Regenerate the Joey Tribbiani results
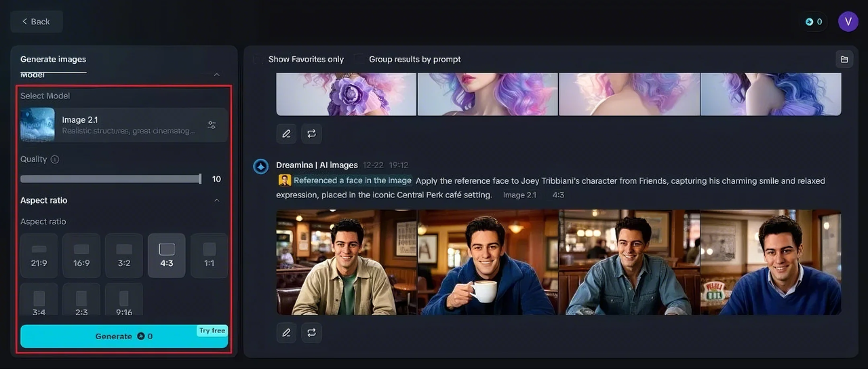The image size is (868, 369). [x=311, y=332]
